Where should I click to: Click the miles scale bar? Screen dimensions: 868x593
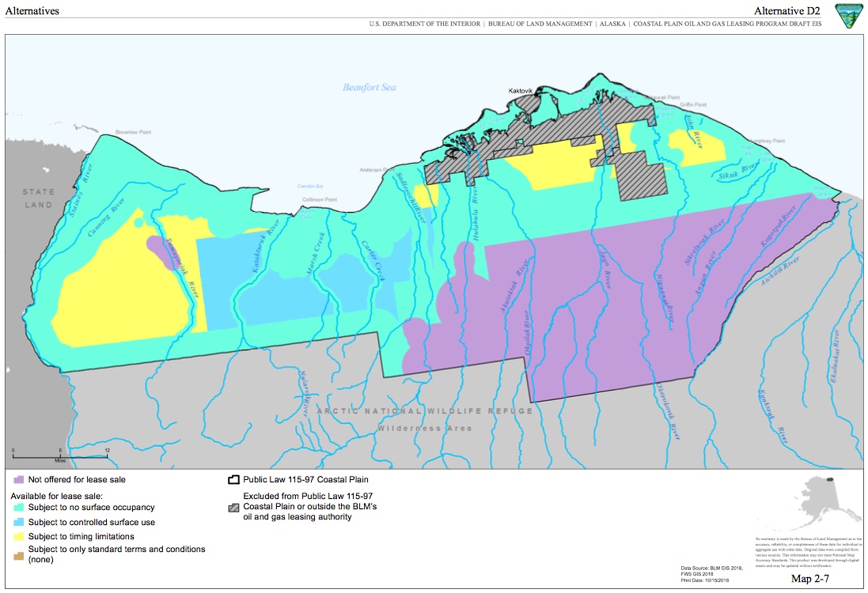pos(60,455)
